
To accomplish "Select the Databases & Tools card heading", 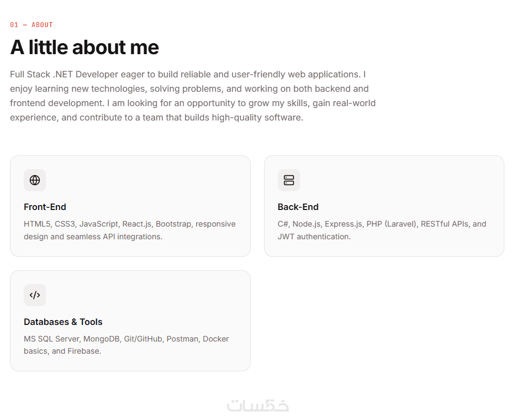I will pos(63,322).
